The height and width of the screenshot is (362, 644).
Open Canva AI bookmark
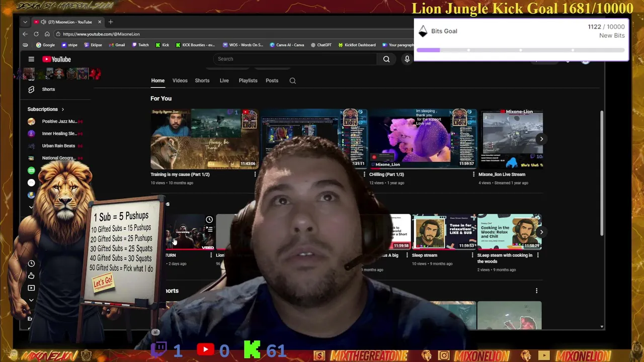coord(287,45)
